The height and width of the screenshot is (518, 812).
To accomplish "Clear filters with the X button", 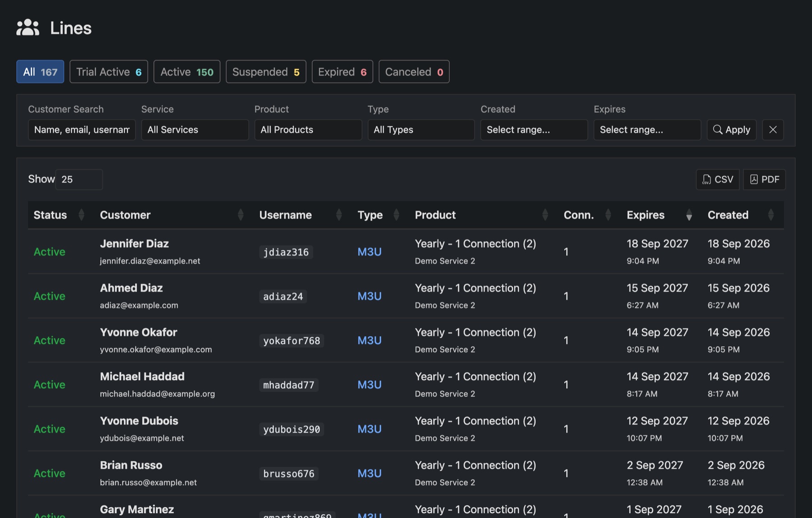I will [773, 130].
